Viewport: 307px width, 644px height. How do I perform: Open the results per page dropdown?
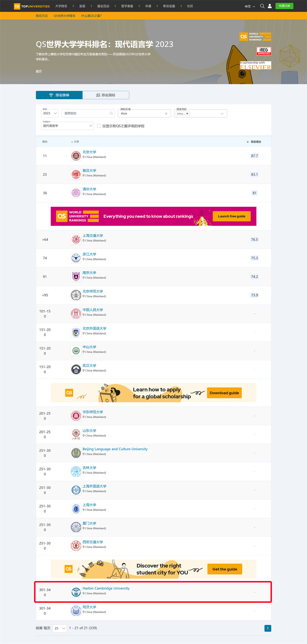point(60,628)
